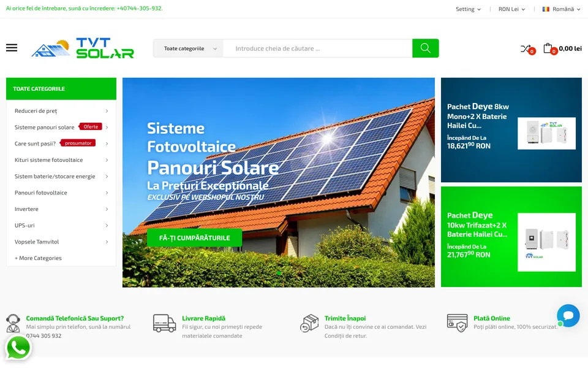Click the phone support headset icon

pyautogui.click(x=13, y=323)
